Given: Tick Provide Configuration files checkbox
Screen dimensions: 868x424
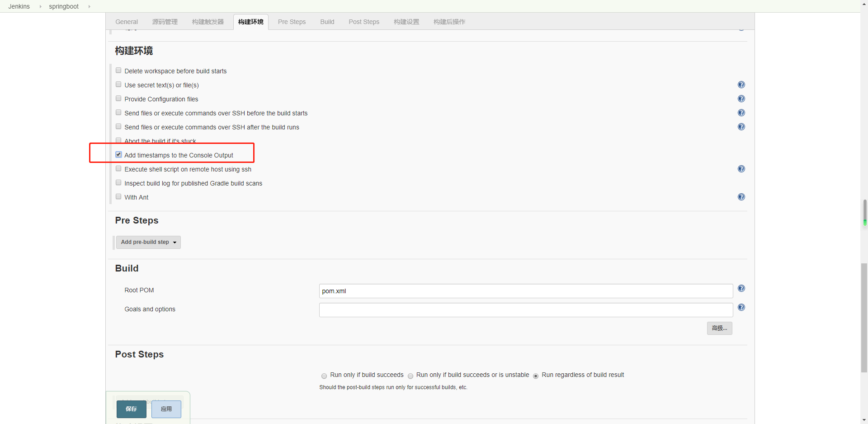Looking at the screenshot, I should pos(118,98).
